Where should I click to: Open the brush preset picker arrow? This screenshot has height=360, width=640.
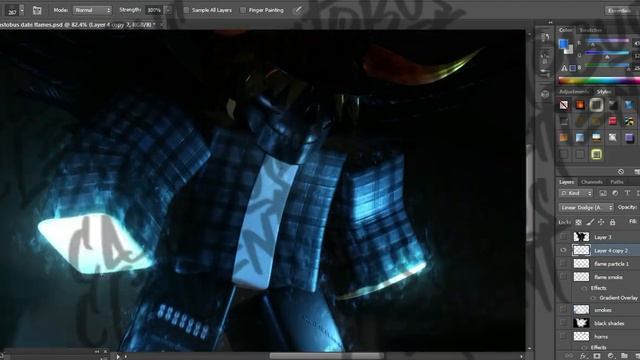coord(22,10)
